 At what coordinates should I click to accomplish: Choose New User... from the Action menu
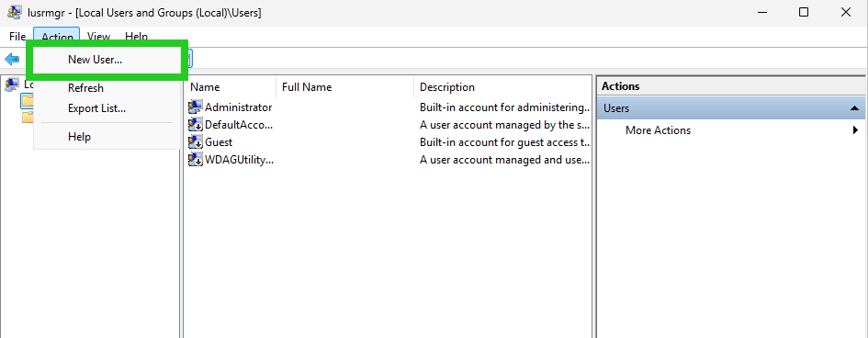coord(107,60)
